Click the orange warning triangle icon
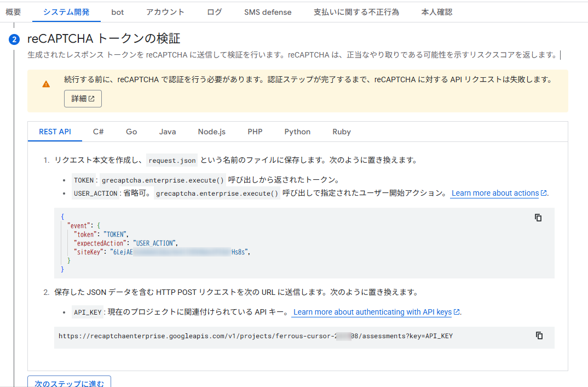 [46, 84]
